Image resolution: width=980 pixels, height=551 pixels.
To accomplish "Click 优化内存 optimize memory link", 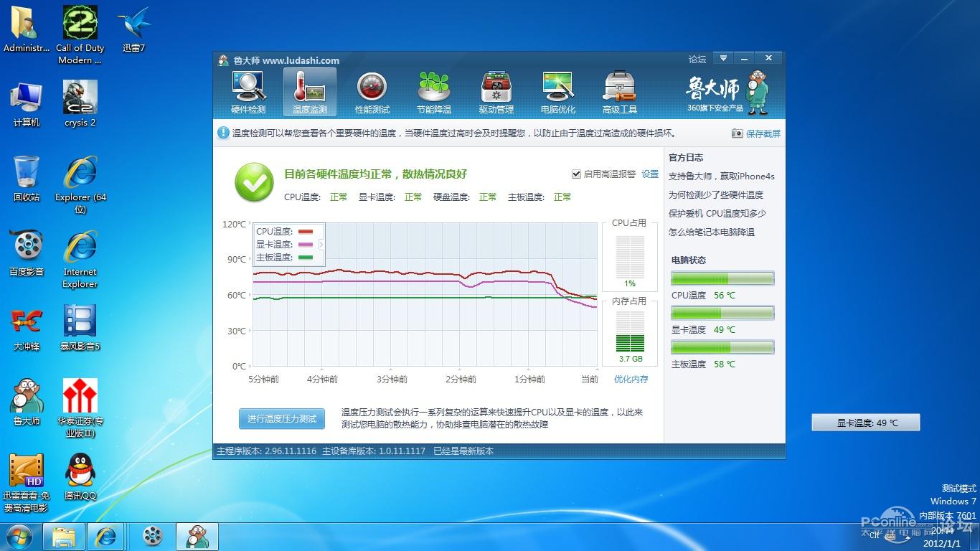I will (x=631, y=380).
